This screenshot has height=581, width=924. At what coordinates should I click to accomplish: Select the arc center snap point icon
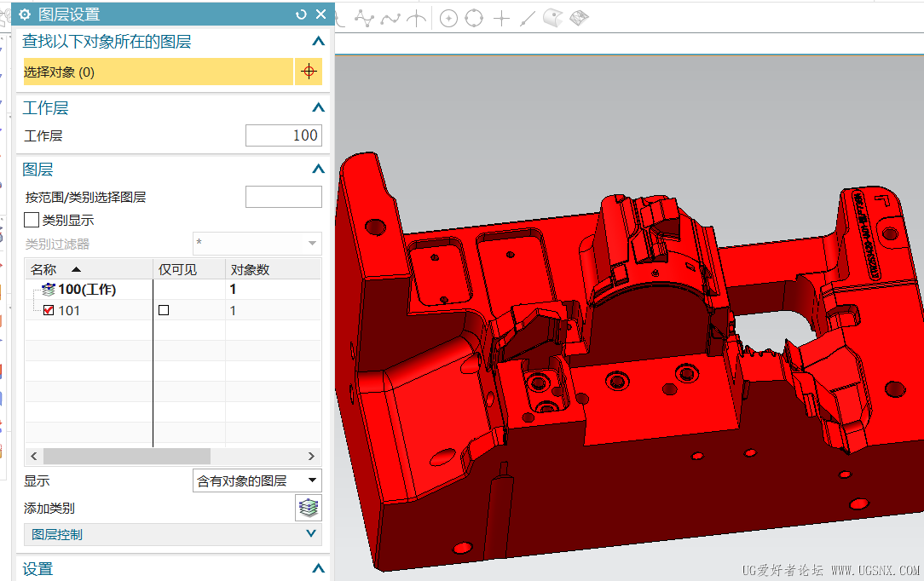click(448, 18)
